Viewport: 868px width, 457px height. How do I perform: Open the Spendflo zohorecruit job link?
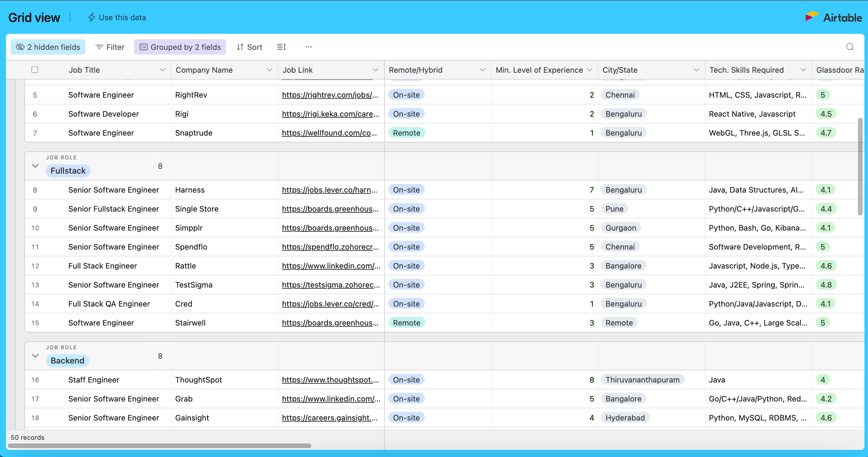[330, 247]
